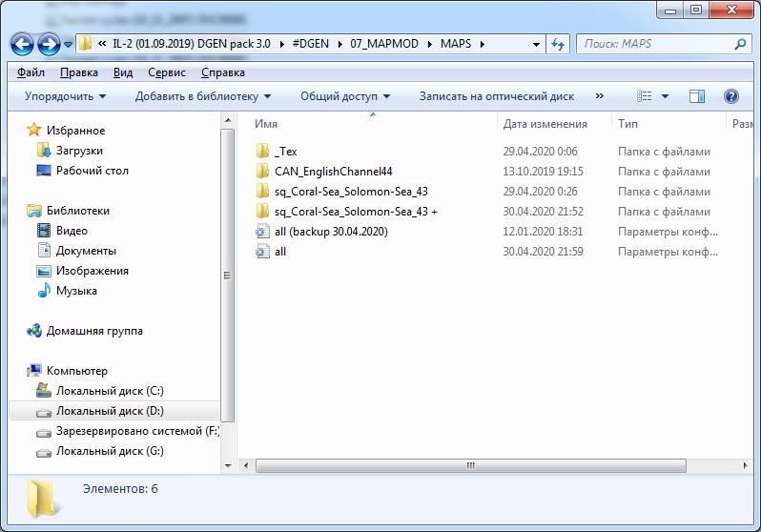Click the folder icon in address bar
761x532 pixels.
(x=86, y=44)
